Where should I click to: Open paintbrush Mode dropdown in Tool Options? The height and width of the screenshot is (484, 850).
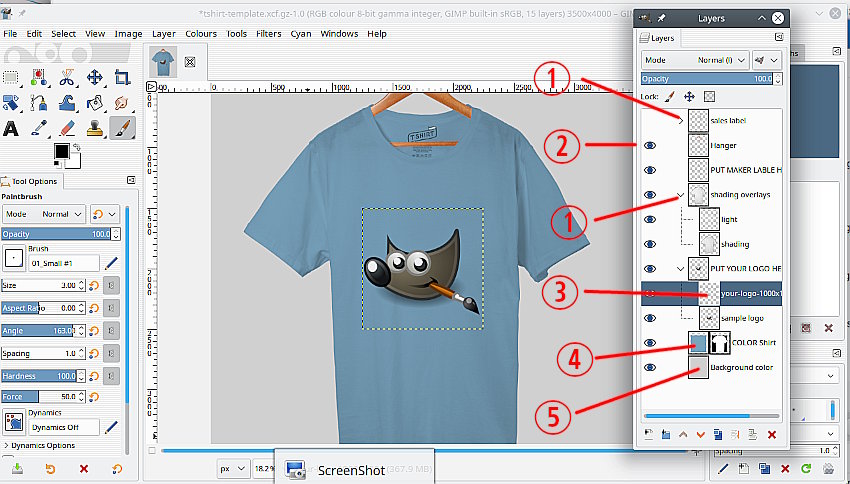coord(43,214)
